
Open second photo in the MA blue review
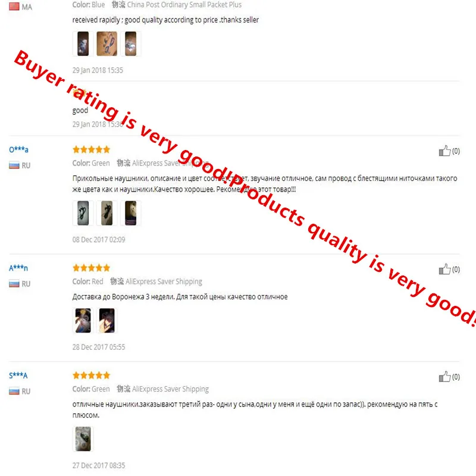[x=107, y=43]
